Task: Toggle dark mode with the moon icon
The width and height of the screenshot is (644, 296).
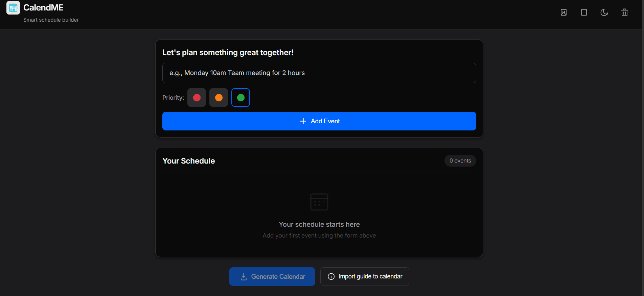Action: click(604, 13)
